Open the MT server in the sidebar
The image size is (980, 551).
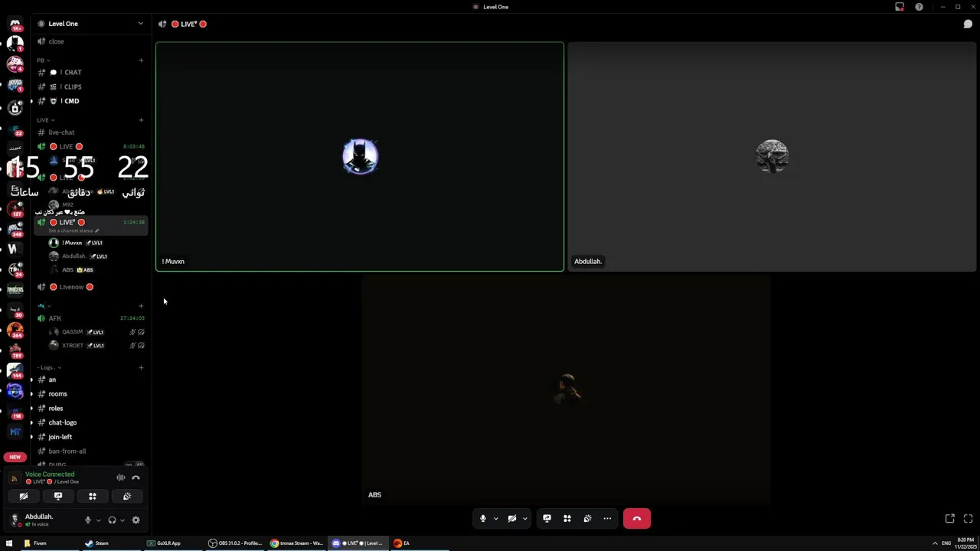click(15, 432)
